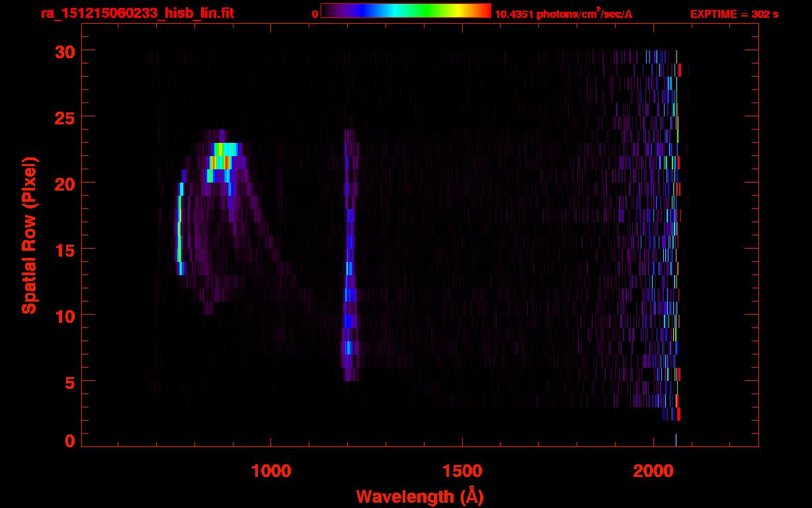Click the filename ra_151215060233_hisb_lin.fit
The width and height of the screenshot is (812, 508).
137,13
